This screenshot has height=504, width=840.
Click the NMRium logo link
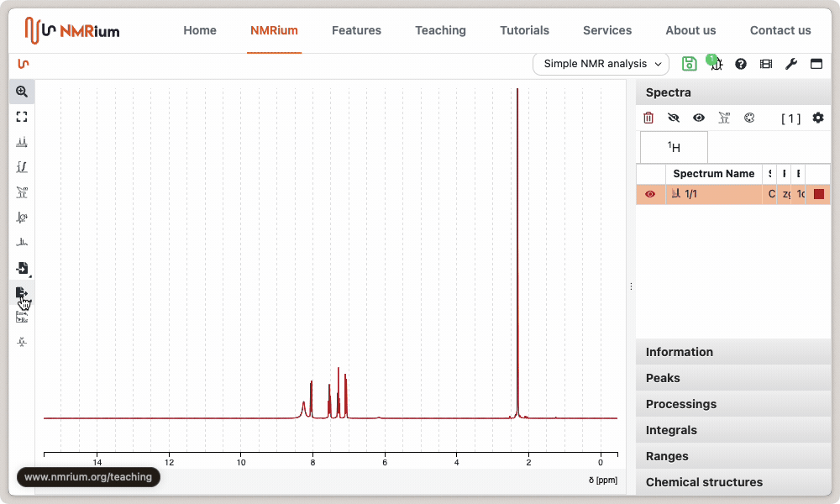72,30
